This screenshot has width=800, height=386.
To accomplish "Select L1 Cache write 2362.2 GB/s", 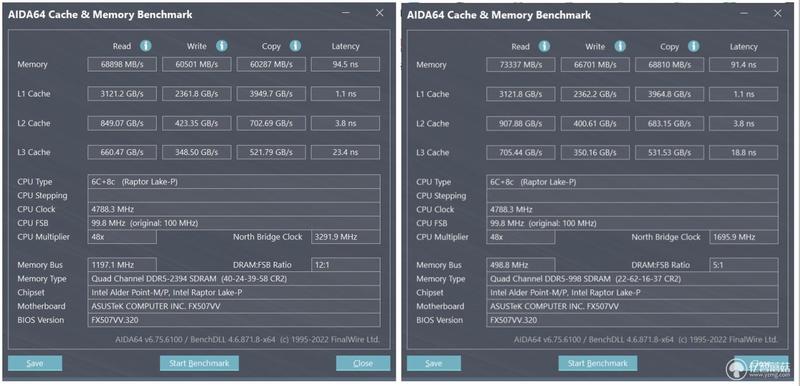I will [595, 94].
